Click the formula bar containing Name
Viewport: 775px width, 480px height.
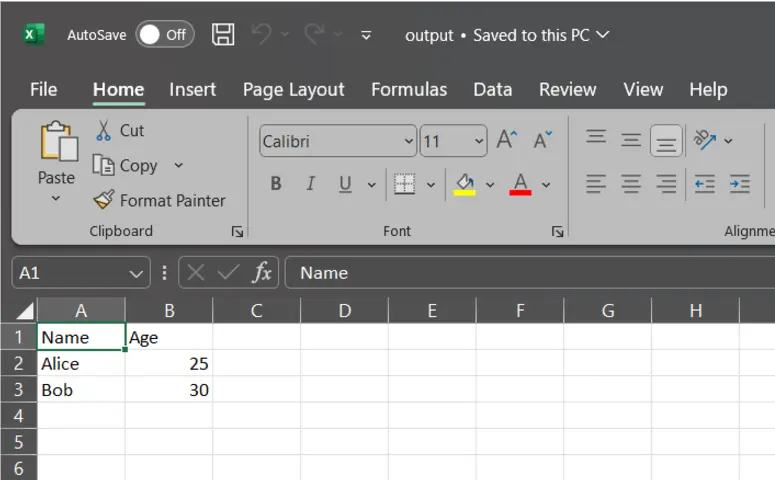(530, 272)
